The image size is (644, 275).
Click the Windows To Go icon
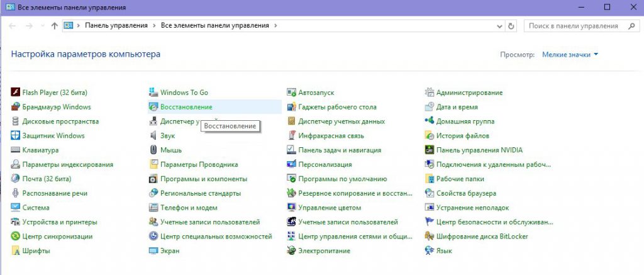pyautogui.click(x=153, y=92)
